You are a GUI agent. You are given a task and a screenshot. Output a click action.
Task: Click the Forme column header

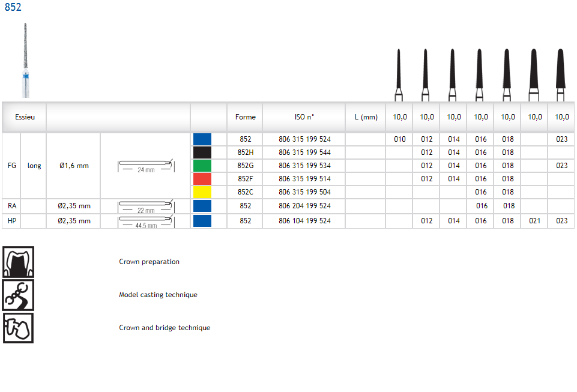tap(245, 117)
